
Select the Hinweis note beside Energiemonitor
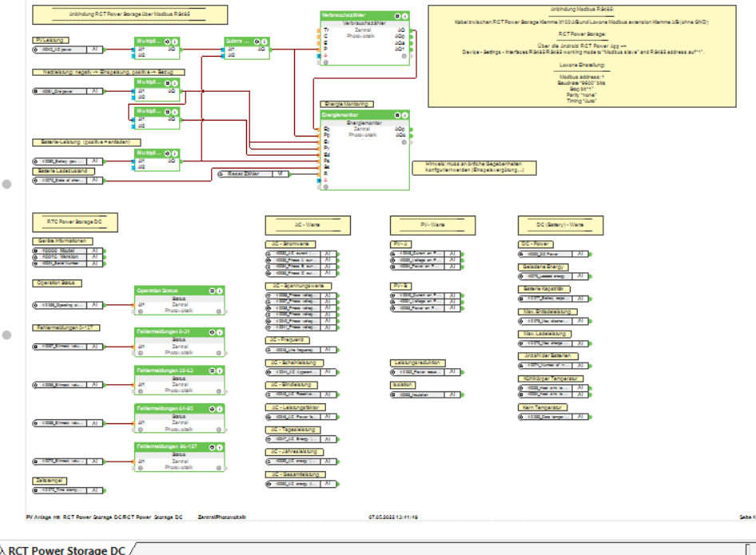pyautogui.click(x=474, y=168)
